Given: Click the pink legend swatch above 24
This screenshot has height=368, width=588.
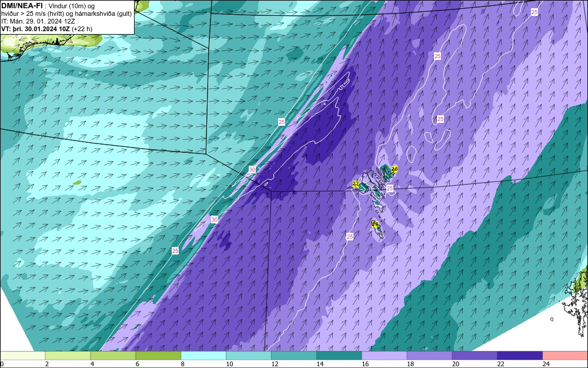Looking at the screenshot, I should point(565,356).
